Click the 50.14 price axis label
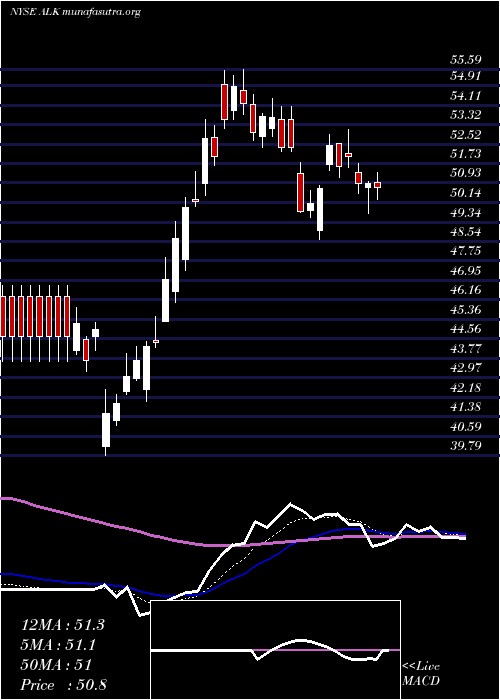This screenshot has height=700, width=500. (465, 193)
